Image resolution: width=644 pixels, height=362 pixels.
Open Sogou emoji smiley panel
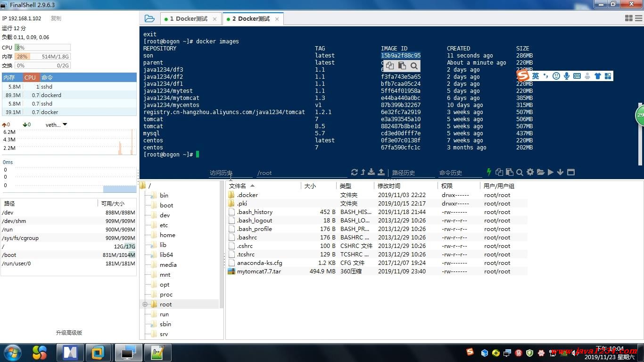[x=556, y=76]
